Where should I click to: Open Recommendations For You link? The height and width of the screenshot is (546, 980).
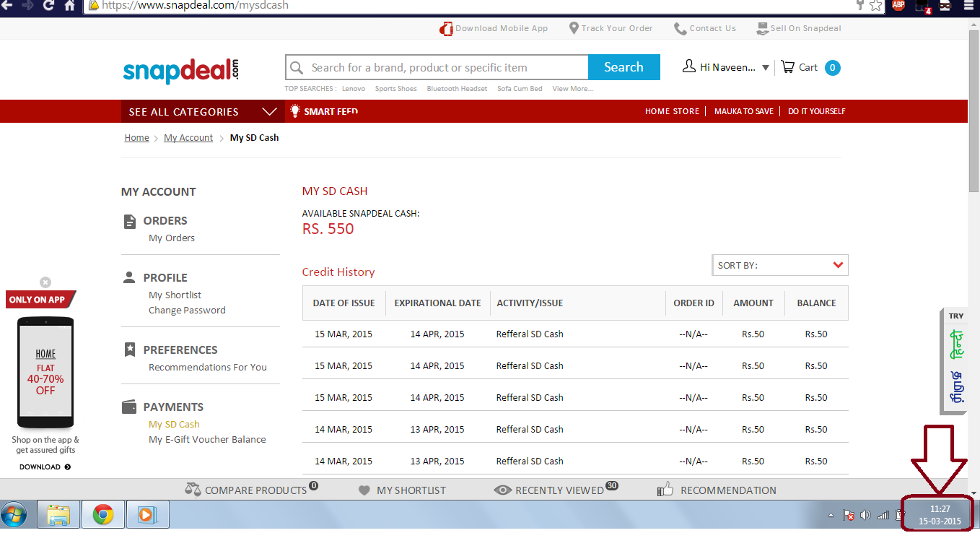[208, 367]
